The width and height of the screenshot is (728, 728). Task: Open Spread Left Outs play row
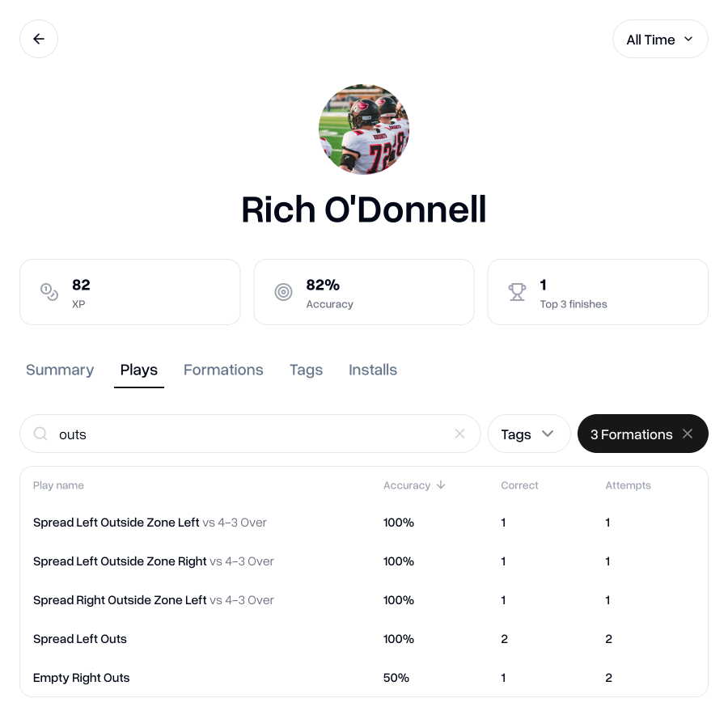pos(80,639)
